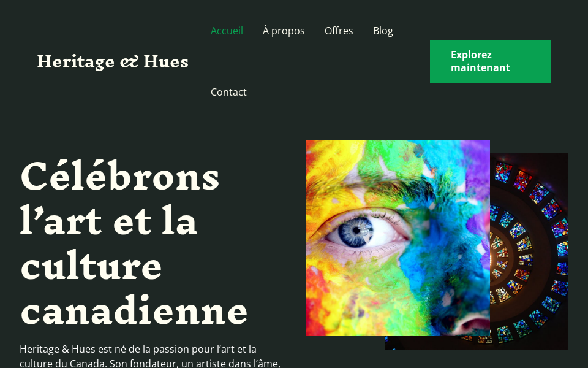This screenshot has width=588, height=368.
Task: Select the stained glass spiral image
Action: pyautogui.click(x=529, y=251)
